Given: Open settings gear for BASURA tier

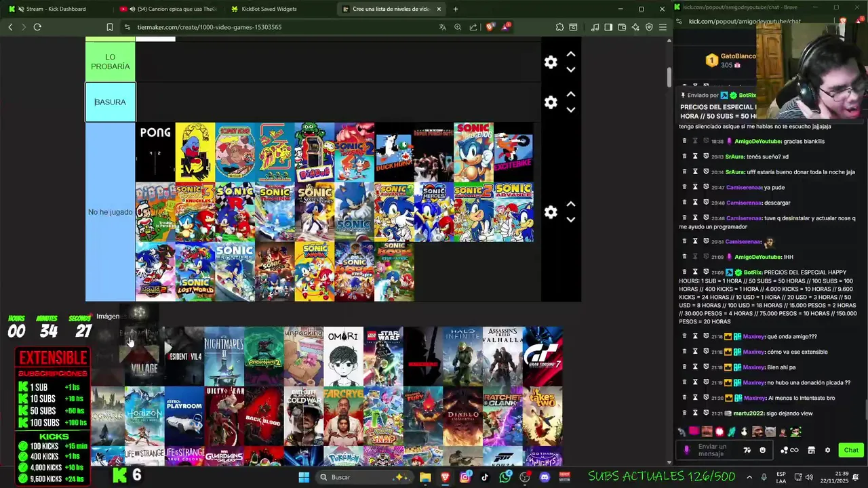Looking at the screenshot, I should pyautogui.click(x=551, y=102).
